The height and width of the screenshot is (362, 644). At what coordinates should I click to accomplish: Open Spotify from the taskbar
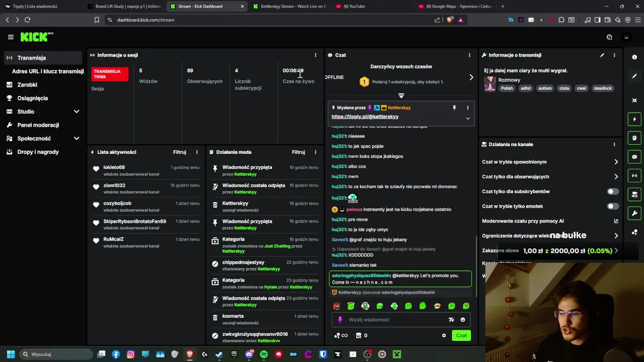264,354
